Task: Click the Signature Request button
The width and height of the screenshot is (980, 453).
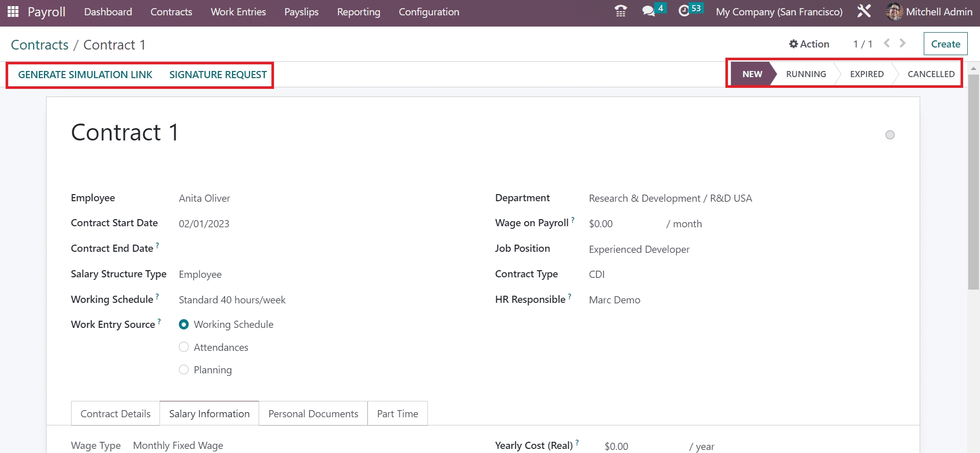Action: [218, 75]
